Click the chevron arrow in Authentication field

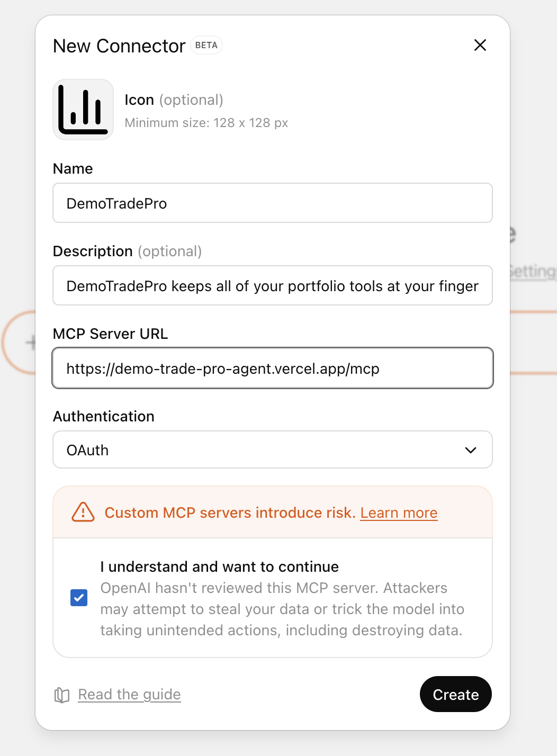pos(470,450)
